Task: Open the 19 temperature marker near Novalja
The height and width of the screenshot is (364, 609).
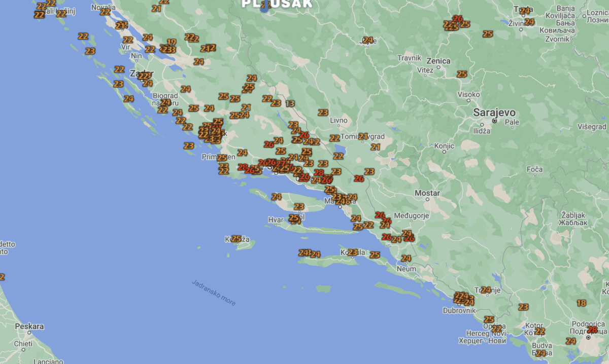Action: click(x=172, y=43)
